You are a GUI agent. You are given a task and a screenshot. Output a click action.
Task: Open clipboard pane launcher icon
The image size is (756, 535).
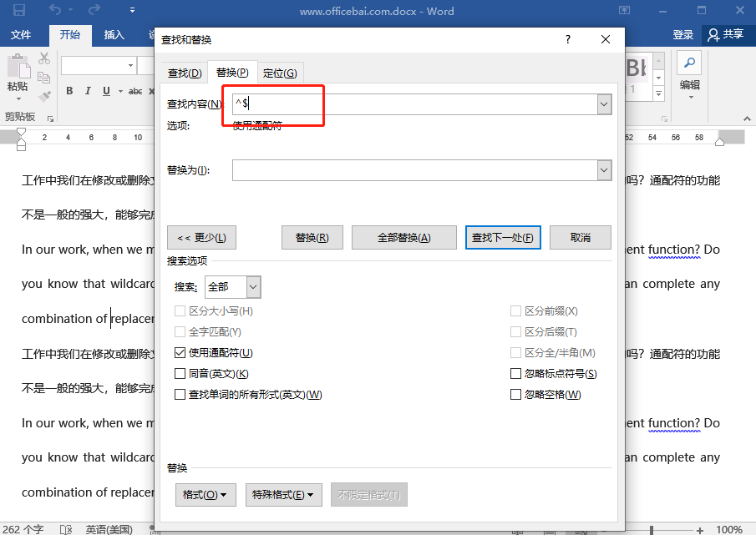[49, 118]
